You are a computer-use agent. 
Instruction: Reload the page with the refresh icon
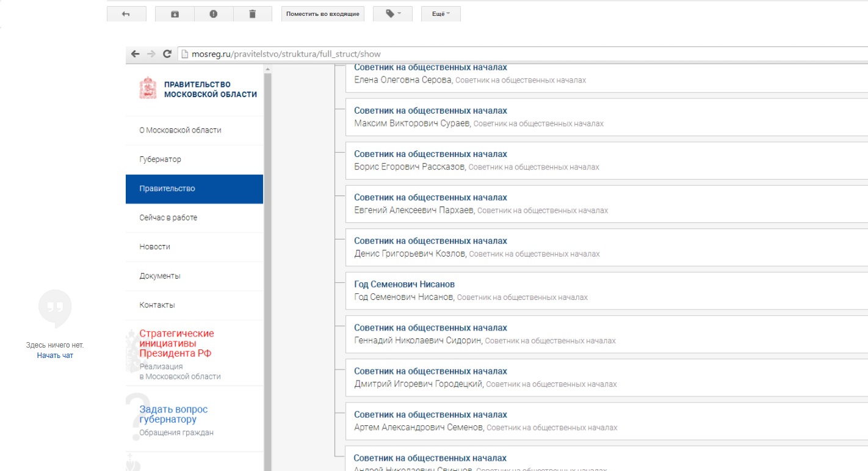(x=167, y=54)
